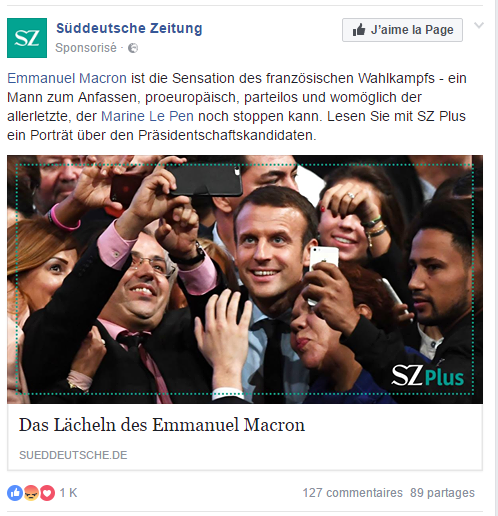Click the SUEDDEUTSCHE.DE source link
The height and width of the screenshot is (516, 498).
click(x=73, y=455)
